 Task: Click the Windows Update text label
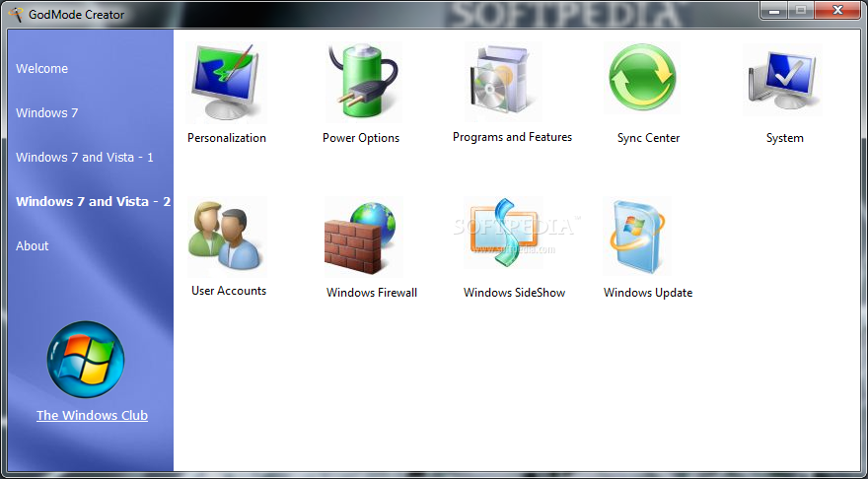648,293
